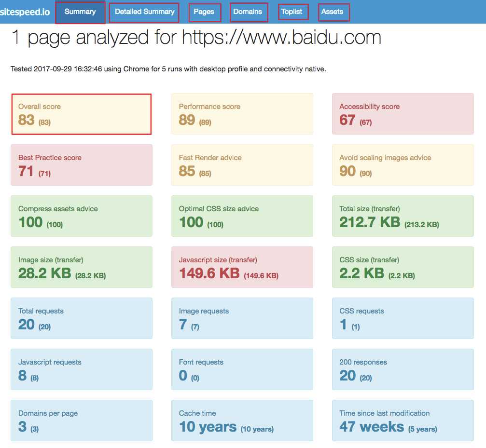Click the Overall score 83 card

click(x=82, y=114)
